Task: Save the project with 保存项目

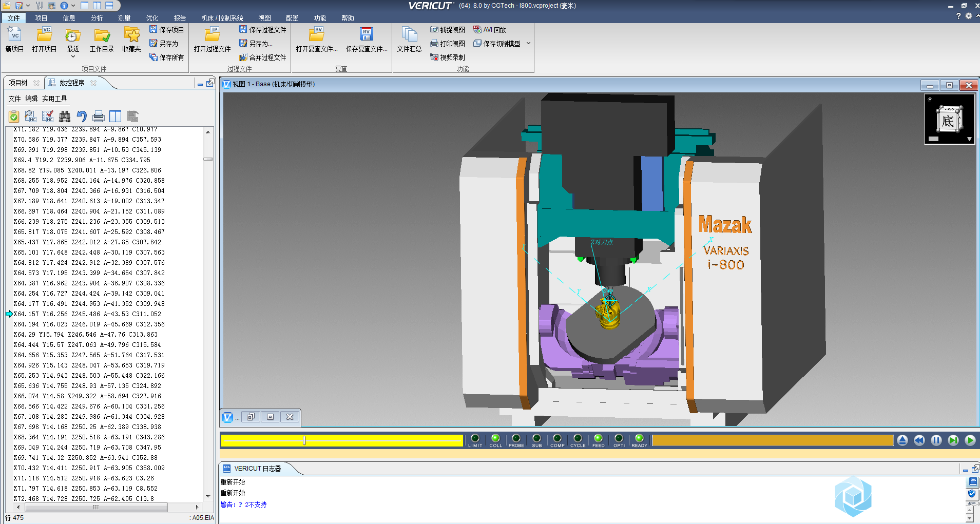Action: click(x=166, y=30)
